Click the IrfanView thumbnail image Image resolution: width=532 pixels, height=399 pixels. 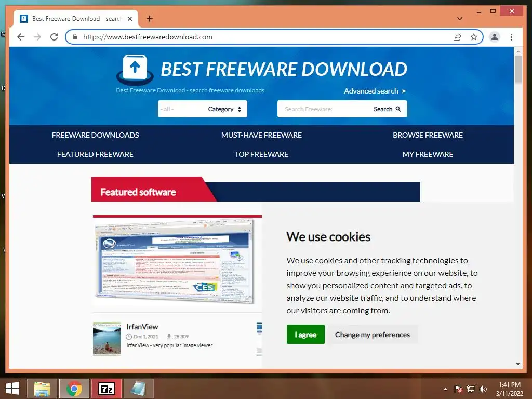coord(107,339)
